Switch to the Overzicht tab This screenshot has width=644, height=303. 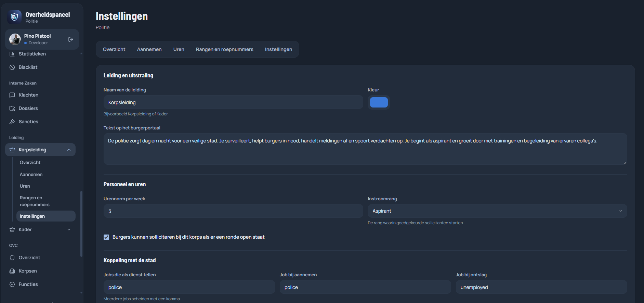click(x=114, y=49)
